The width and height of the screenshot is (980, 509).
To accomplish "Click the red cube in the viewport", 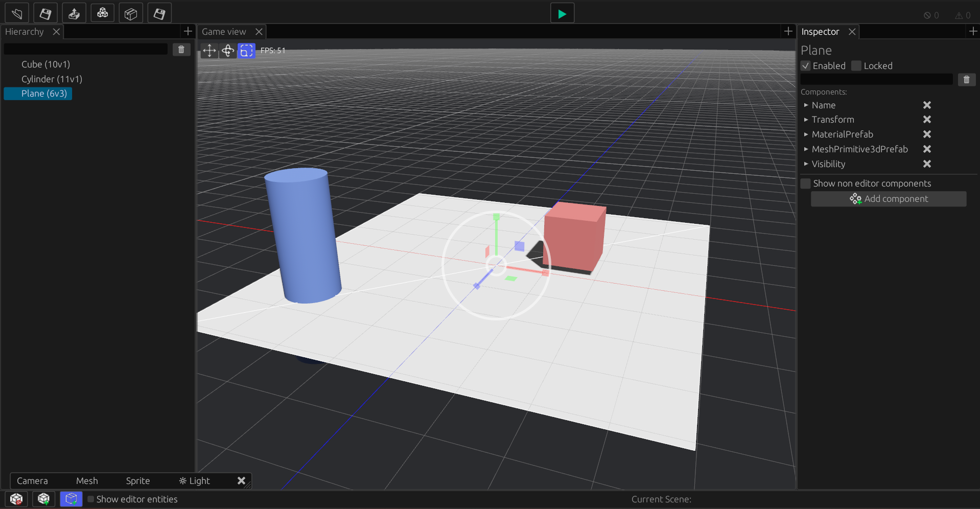I will click(x=575, y=236).
